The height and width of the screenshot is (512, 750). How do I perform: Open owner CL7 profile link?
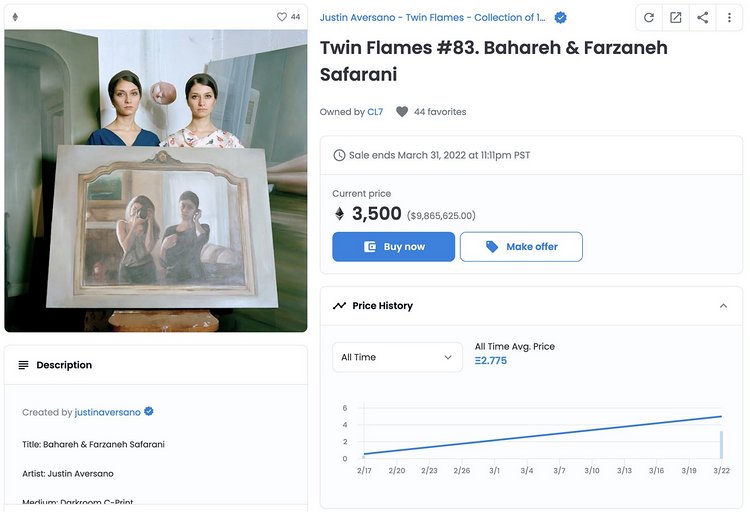[x=375, y=111]
